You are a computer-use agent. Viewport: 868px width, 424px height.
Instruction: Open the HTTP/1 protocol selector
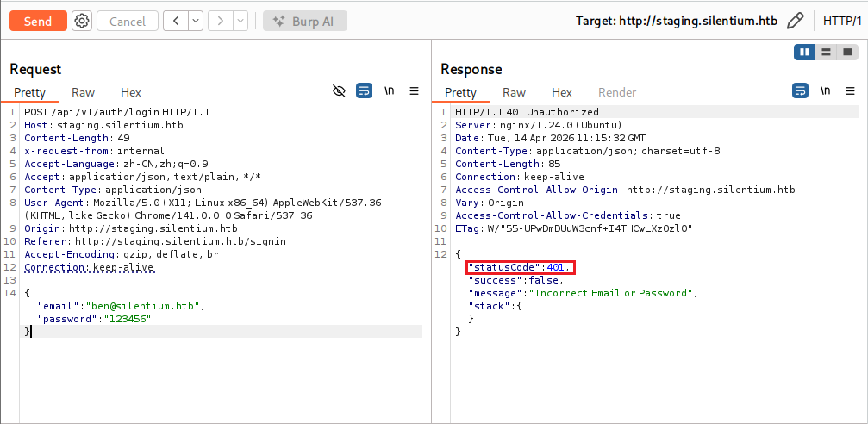coord(842,21)
